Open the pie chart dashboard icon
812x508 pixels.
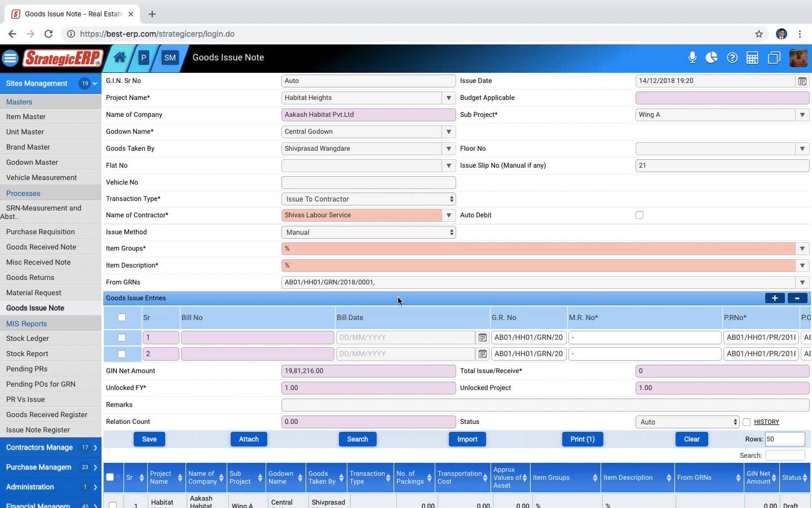tap(712, 58)
